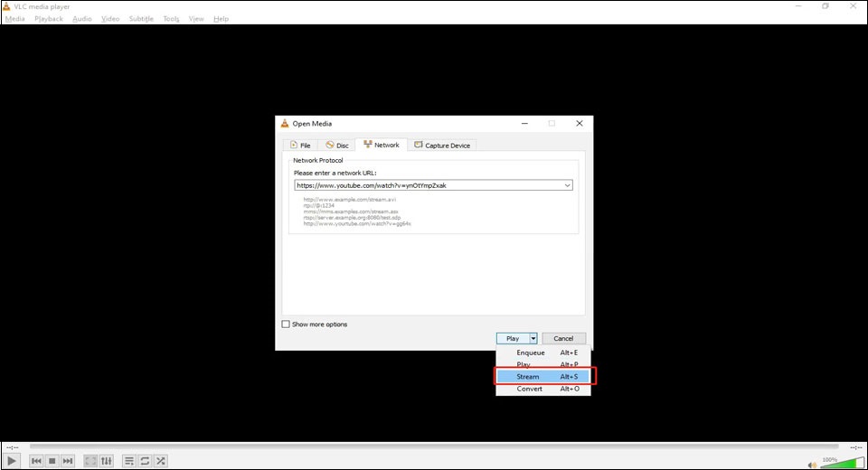Image resolution: width=868 pixels, height=470 pixels.
Task: Toggle fullscreen video mode icon
Action: (x=90, y=461)
